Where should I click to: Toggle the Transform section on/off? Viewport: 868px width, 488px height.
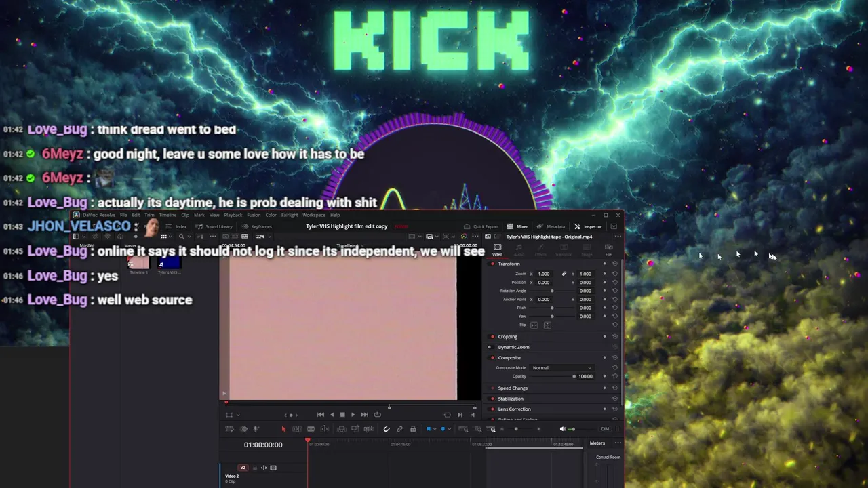tap(492, 264)
